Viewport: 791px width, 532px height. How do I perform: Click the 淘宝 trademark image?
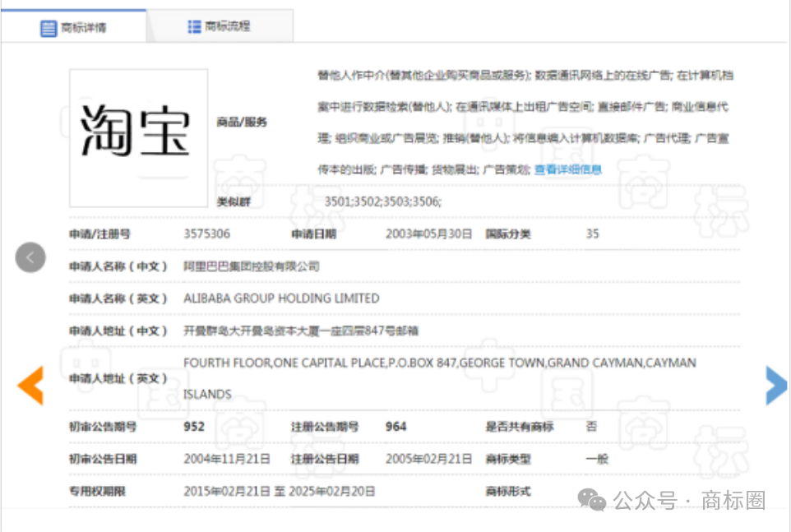(x=139, y=137)
